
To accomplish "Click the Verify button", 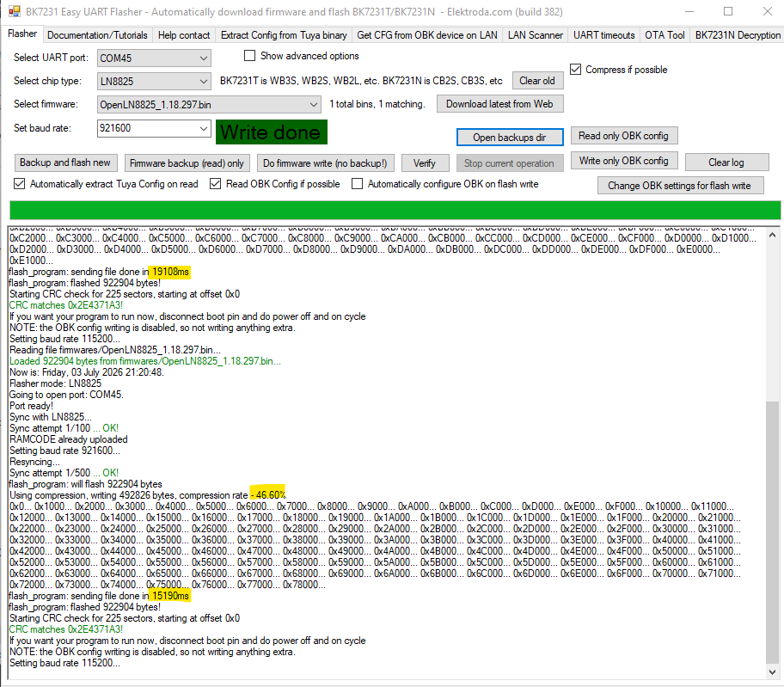I will pos(424,163).
